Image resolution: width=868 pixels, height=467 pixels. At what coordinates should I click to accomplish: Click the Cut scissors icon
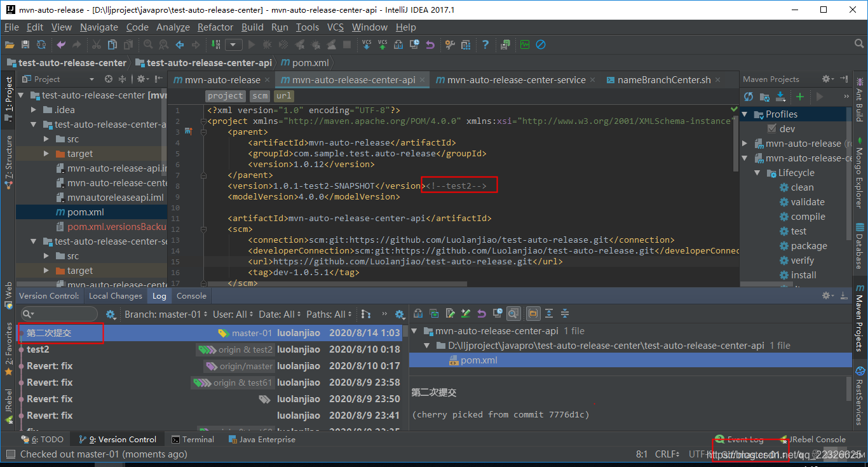(x=96, y=44)
